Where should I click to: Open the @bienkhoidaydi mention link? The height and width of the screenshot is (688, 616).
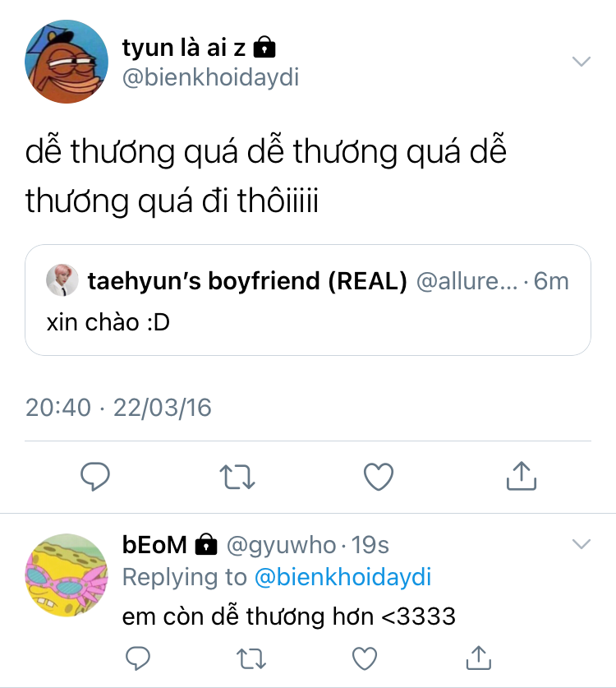point(342,576)
